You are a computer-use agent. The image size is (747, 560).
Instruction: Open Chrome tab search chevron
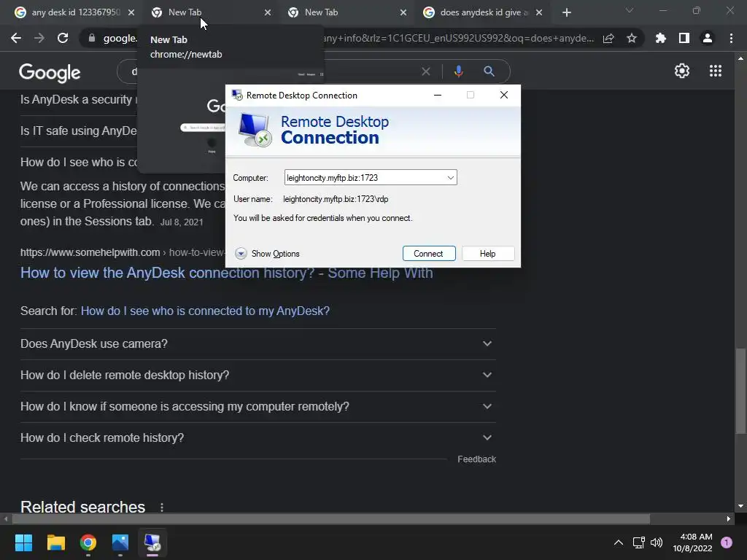(x=630, y=10)
